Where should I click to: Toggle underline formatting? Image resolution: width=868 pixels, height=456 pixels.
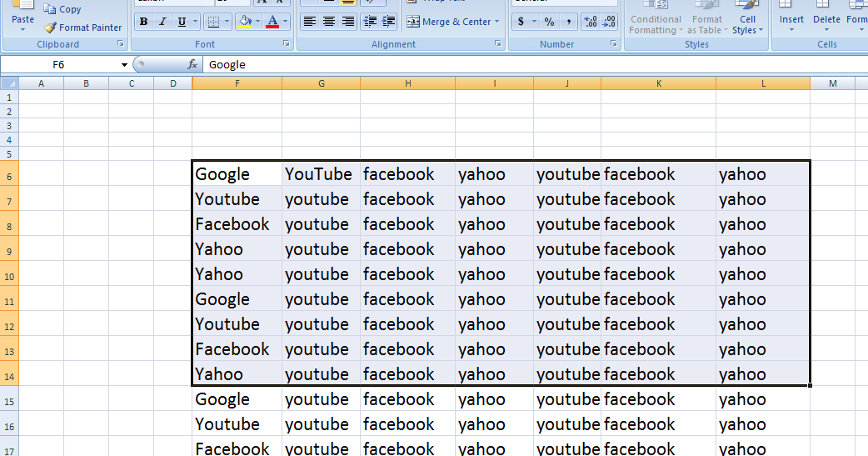point(182,23)
